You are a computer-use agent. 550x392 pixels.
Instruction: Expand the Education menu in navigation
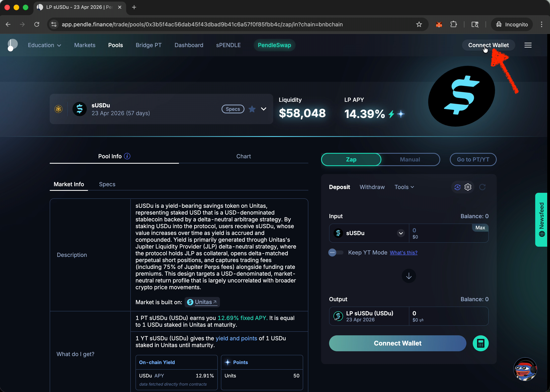click(45, 45)
